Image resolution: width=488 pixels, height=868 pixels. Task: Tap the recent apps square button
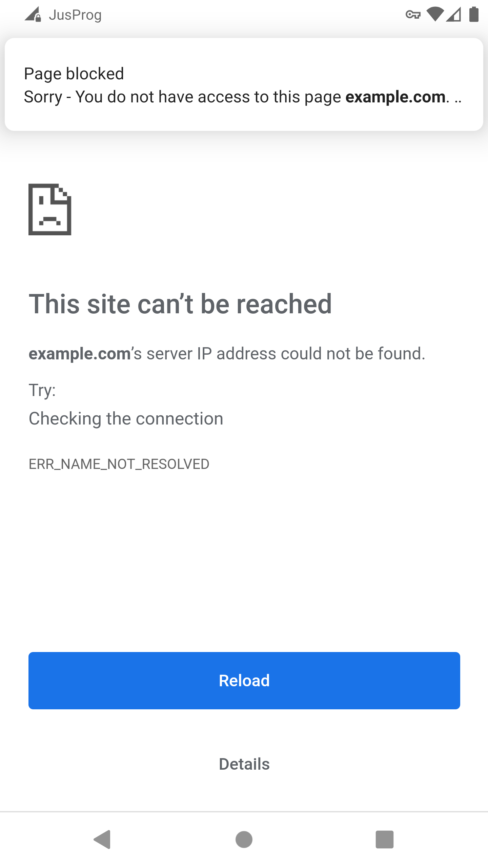[x=385, y=840]
